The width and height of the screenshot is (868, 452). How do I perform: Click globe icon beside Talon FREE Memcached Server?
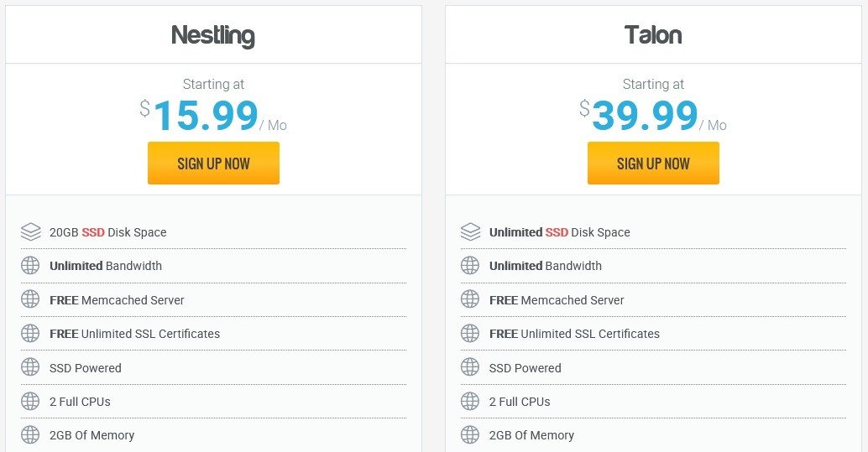pos(470,299)
